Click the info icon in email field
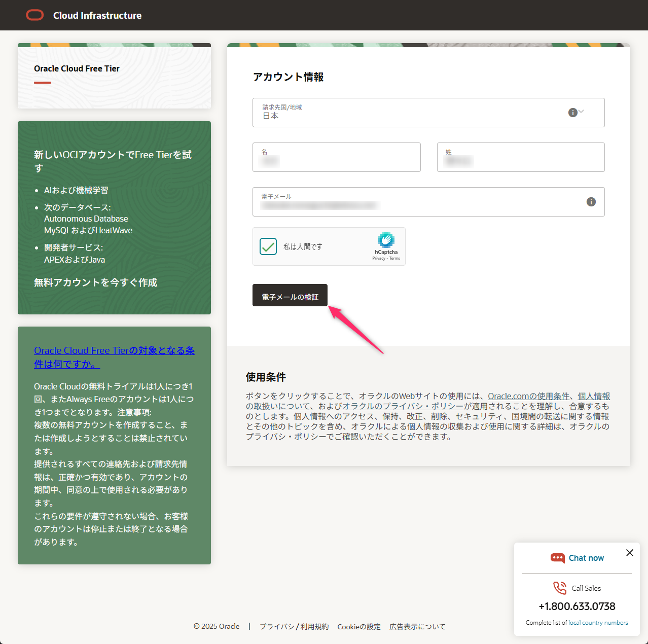Viewport: 648px width, 644px height. coord(591,202)
